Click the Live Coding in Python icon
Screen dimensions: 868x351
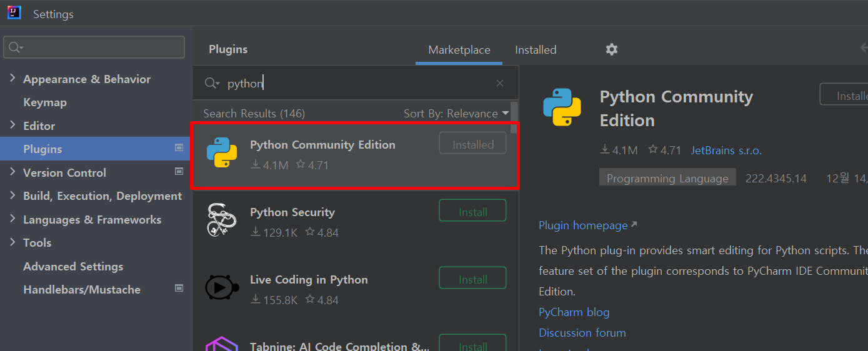coord(222,287)
